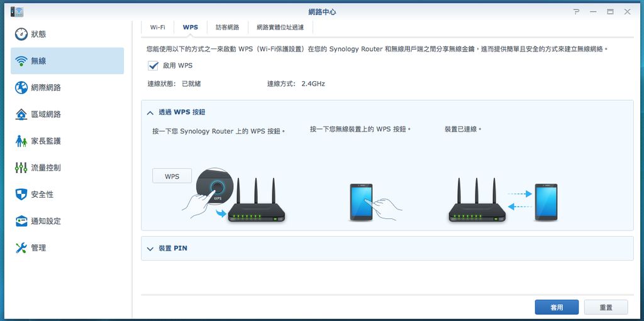
Task: Click the 通知設定 sidebar label
Action: point(46,221)
